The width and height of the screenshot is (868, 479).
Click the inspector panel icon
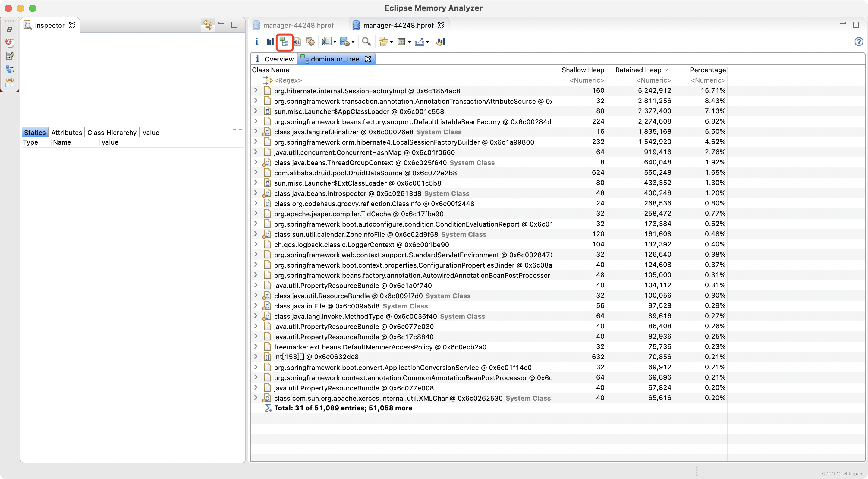click(x=28, y=25)
